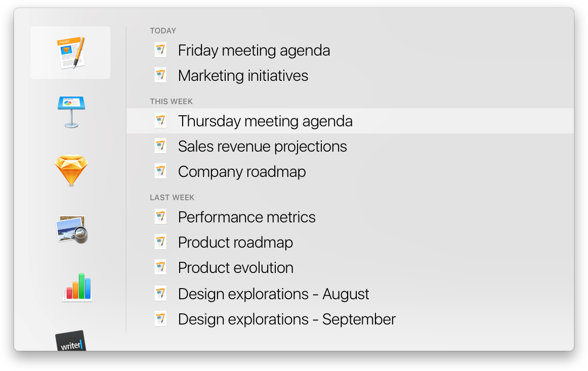Click the Pages icon next to Product evolution
The width and height of the screenshot is (588, 371).
click(x=160, y=267)
